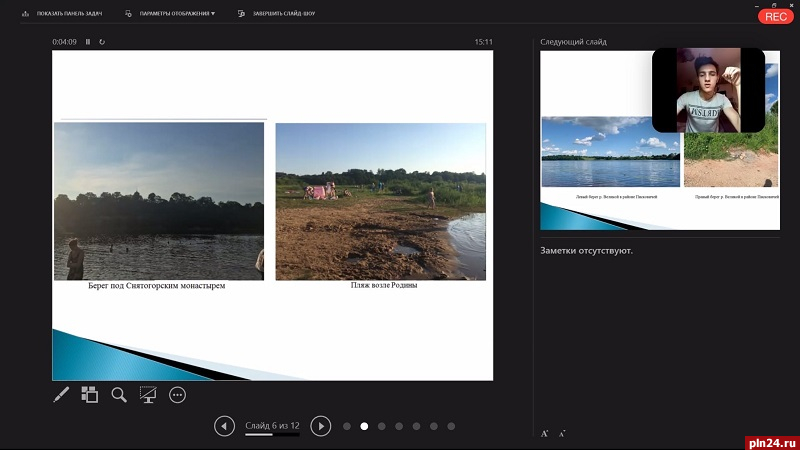Image resolution: width=800 pixels, height=450 pixels.
Task: Click the slide progress bar under 'Слайд 6 из 12'
Action: pos(272,435)
